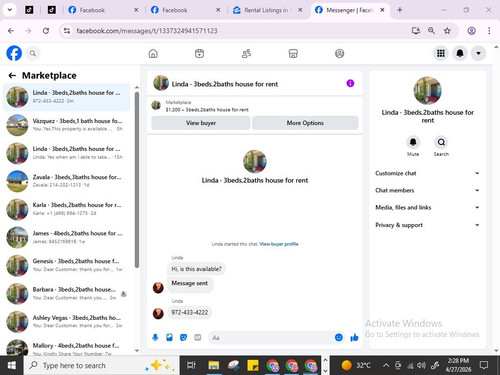
Task: Open the account dropdown arrow
Action: [x=478, y=53]
